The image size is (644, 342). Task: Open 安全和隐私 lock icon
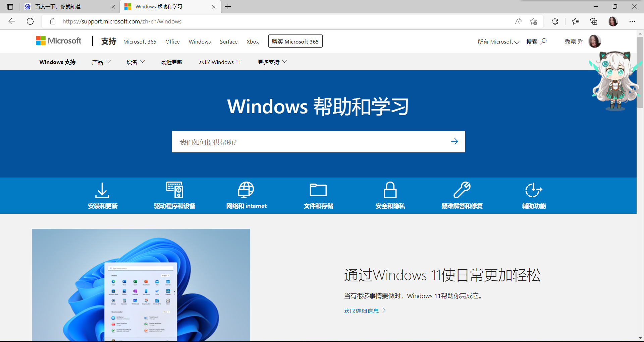[x=390, y=190]
